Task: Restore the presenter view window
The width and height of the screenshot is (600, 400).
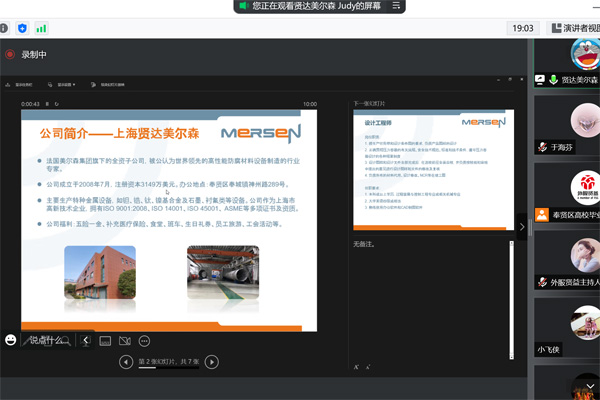Action: (510, 79)
